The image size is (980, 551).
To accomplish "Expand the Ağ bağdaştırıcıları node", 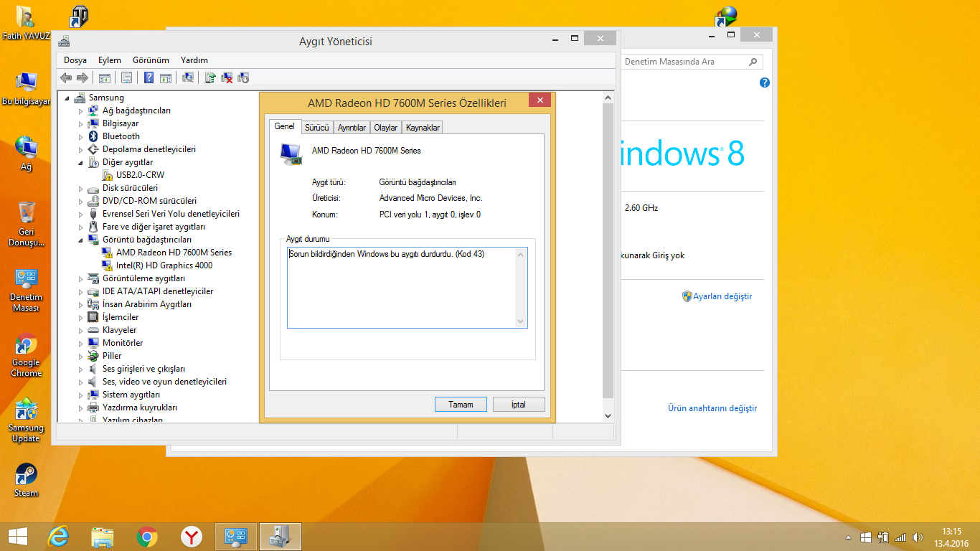I will click(81, 111).
